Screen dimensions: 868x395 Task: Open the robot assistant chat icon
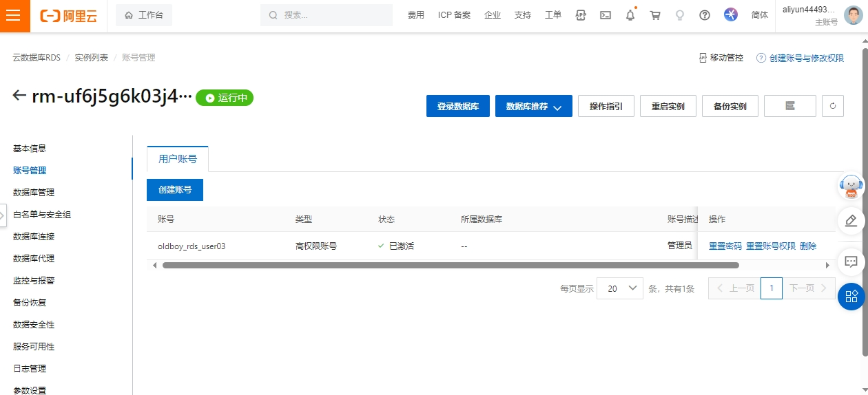tap(851, 186)
